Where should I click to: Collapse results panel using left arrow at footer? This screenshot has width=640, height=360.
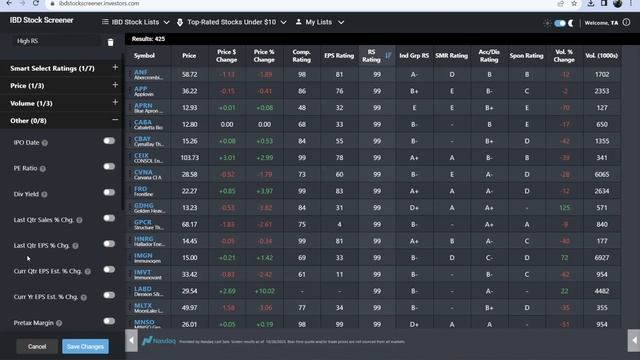(x=131, y=340)
